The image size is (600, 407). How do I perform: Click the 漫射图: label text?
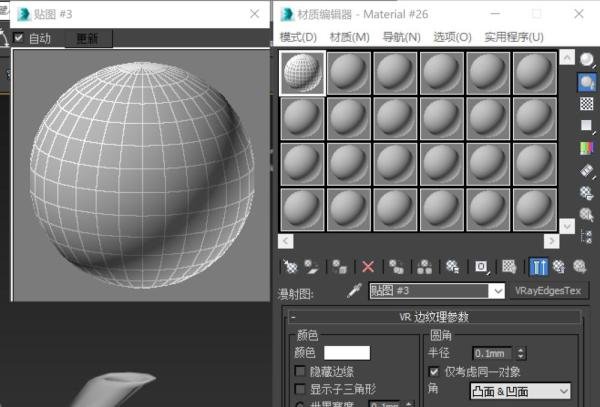coord(296,294)
